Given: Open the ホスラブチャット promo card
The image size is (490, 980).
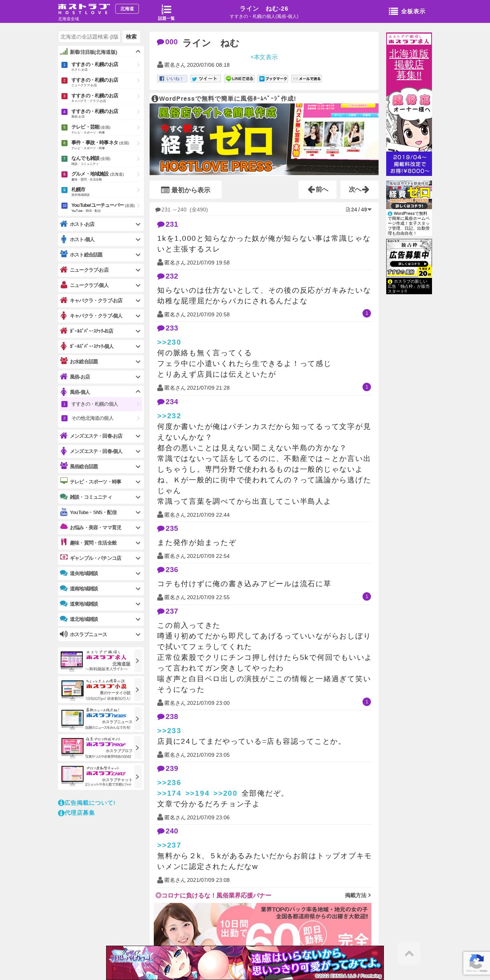Looking at the screenshot, I should [x=101, y=777].
